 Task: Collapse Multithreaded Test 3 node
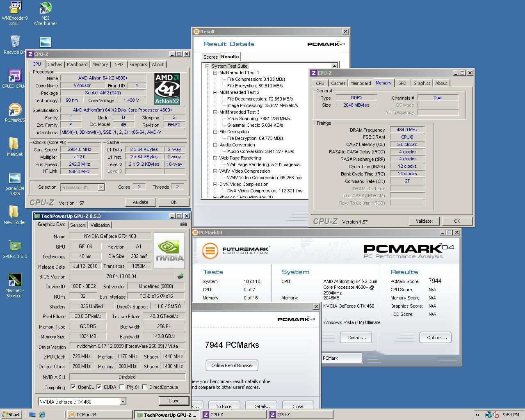coord(215,112)
